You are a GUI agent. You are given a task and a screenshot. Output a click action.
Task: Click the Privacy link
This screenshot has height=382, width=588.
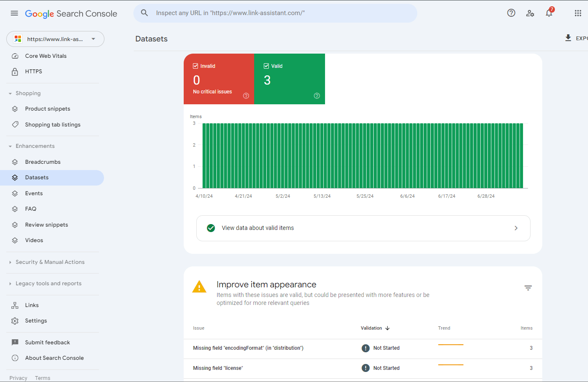click(18, 378)
